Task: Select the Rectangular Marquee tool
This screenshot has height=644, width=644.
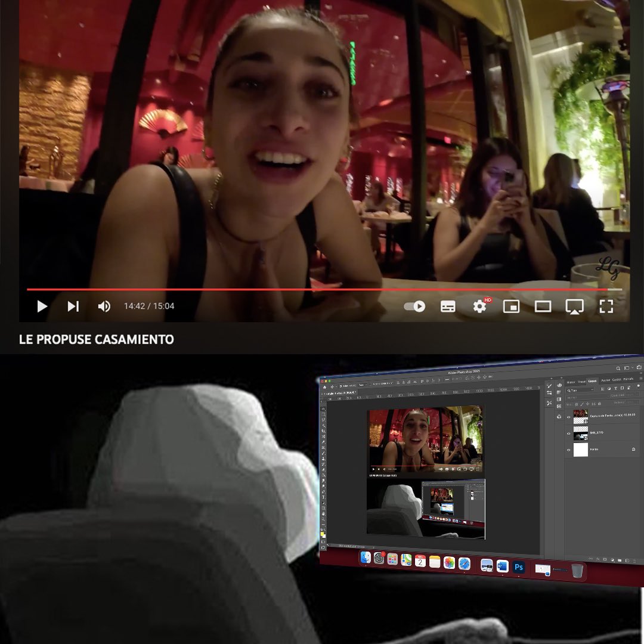Action: [x=323, y=414]
